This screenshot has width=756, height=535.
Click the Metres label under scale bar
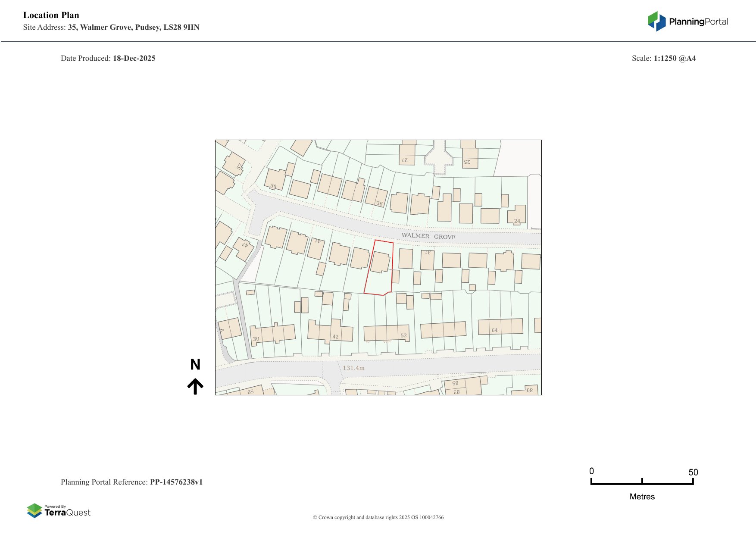click(x=642, y=497)
